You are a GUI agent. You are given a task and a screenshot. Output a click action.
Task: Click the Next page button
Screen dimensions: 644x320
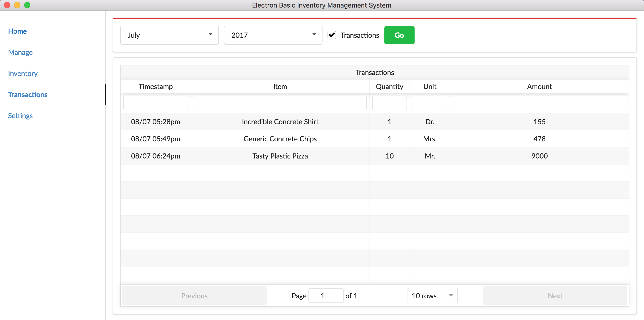coord(555,296)
